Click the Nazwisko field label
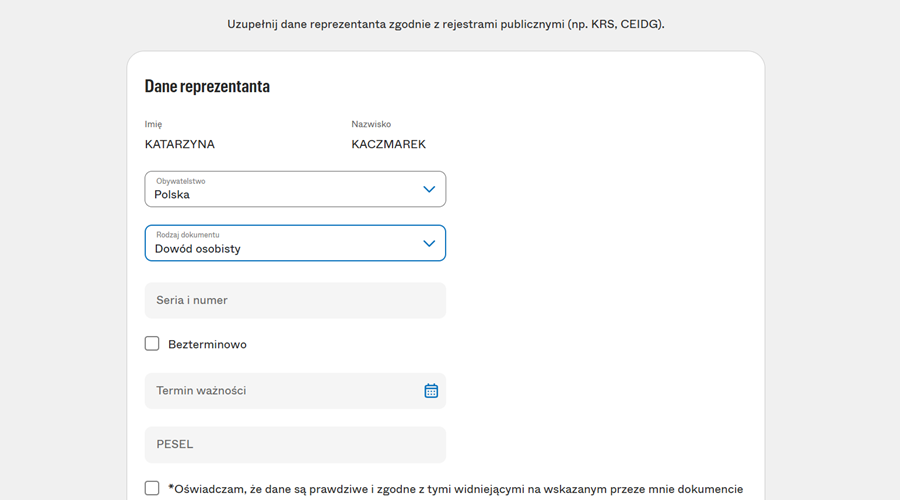Viewport: 900px width, 500px height. [x=371, y=125]
